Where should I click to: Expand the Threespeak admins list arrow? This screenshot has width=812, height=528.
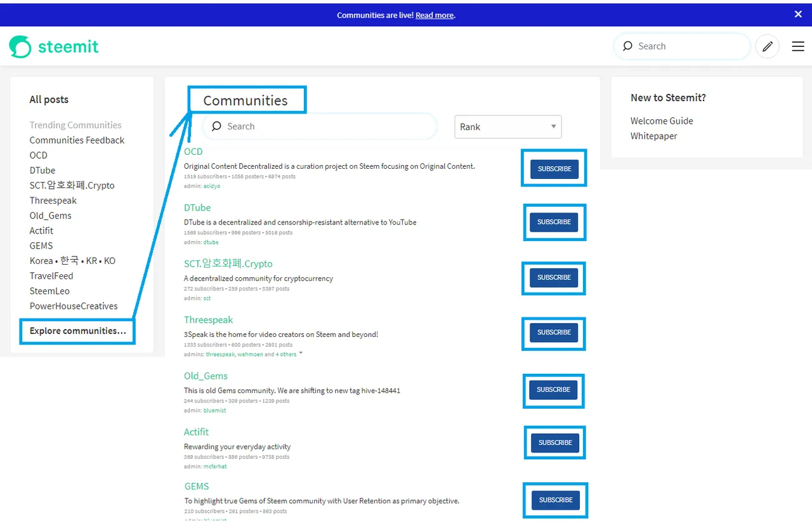pyautogui.click(x=301, y=353)
